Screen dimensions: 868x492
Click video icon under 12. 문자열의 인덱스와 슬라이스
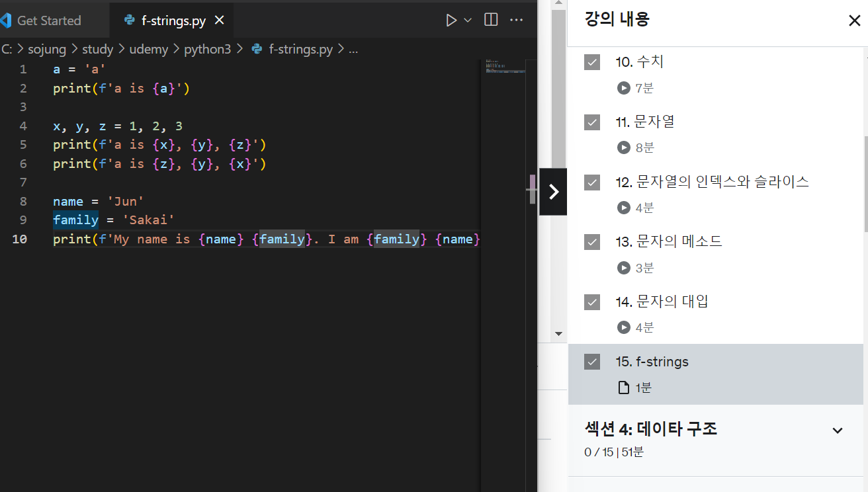pyautogui.click(x=623, y=208)
